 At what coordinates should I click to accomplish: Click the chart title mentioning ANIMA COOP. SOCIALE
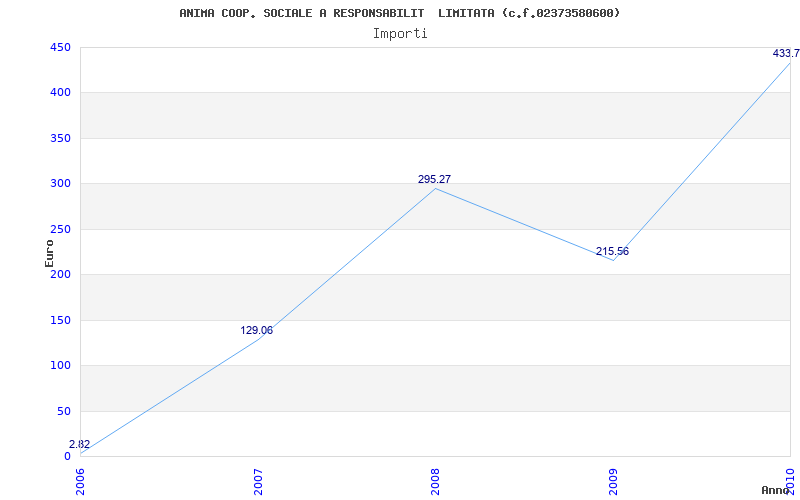399,13
